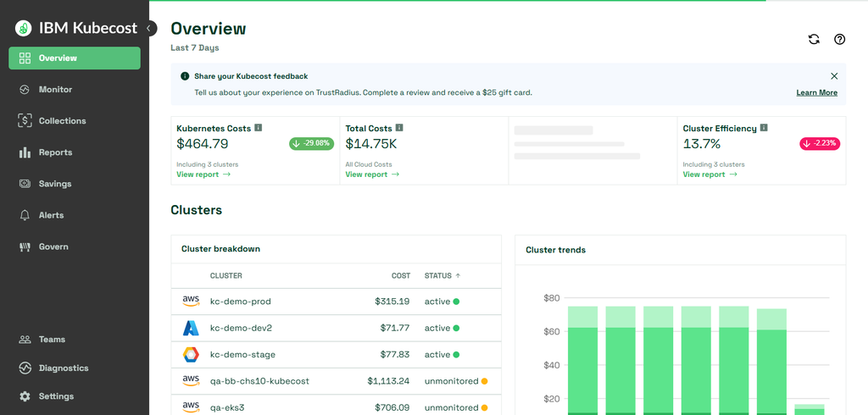Click the $77.83 cost value
The width and height of the screenshot is (868, 415).
click(x=395, y=355)
